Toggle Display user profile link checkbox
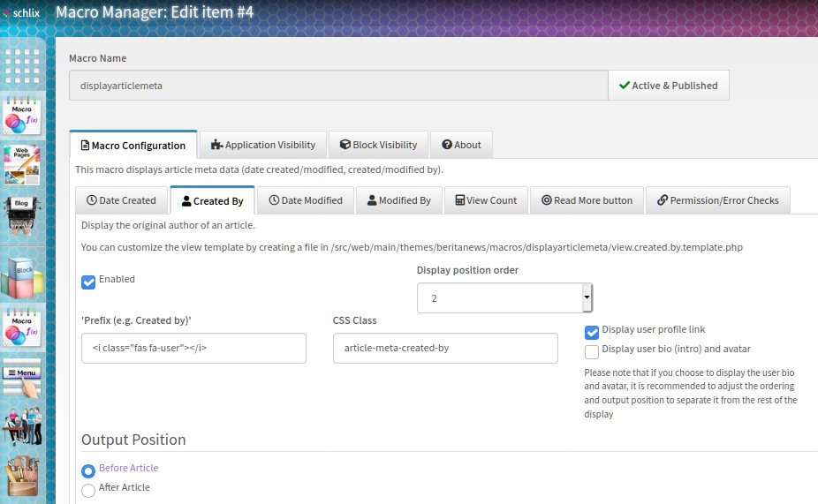The image size is (818, 504). coord(592,333)
